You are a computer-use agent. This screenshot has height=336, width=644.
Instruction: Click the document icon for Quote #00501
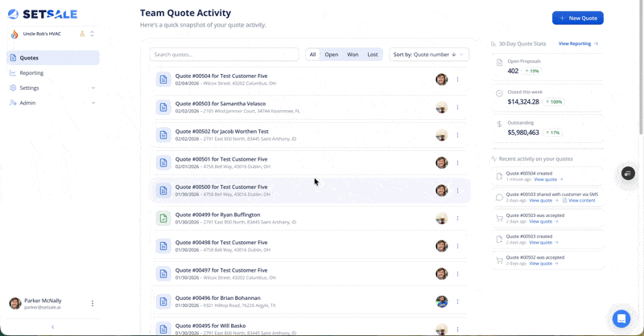point(163,162)
